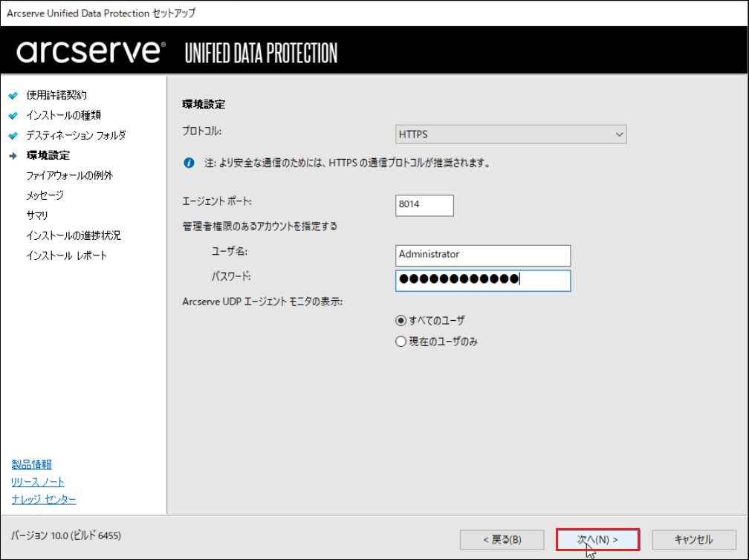749x560 pixels.
Task: Click the 次へ(N) > button
Action: tap(597, 539)
